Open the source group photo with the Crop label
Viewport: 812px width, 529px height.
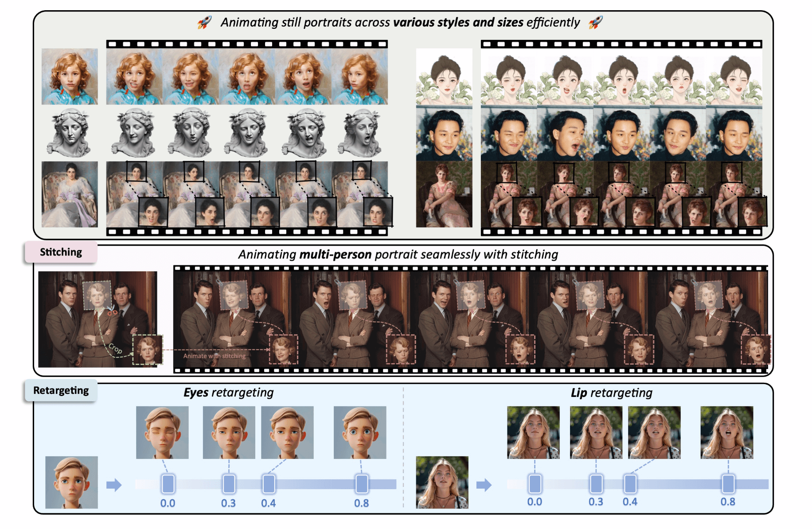(98, 319)
